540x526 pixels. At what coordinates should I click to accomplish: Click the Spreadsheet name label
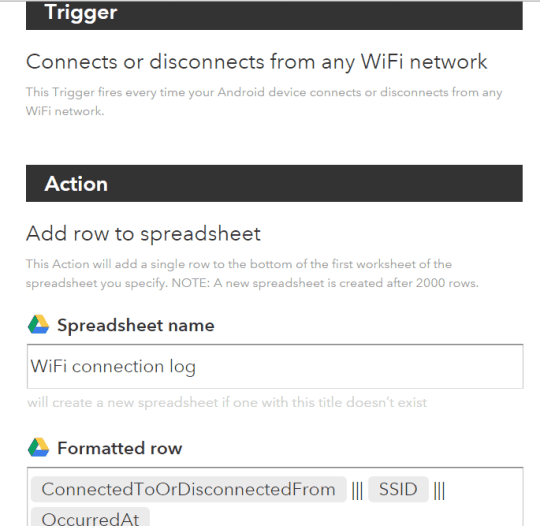pyautogui.click(x=136, y=325)
